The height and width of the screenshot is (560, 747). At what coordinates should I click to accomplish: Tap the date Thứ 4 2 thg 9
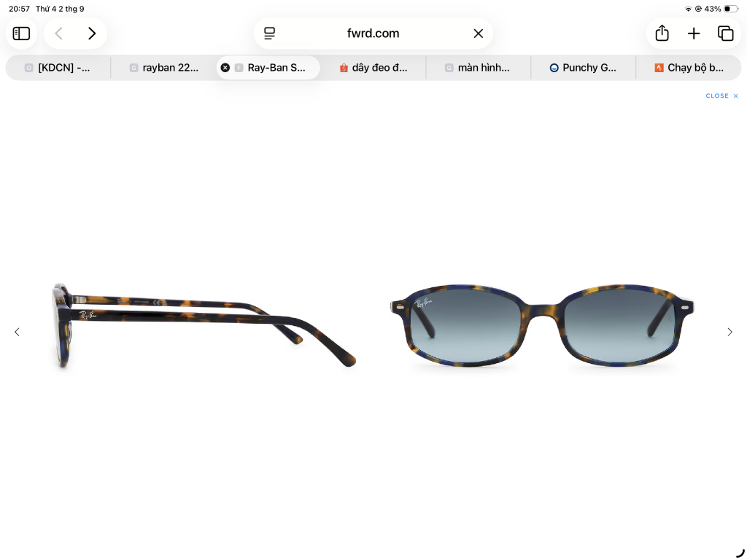coord(60,9)
